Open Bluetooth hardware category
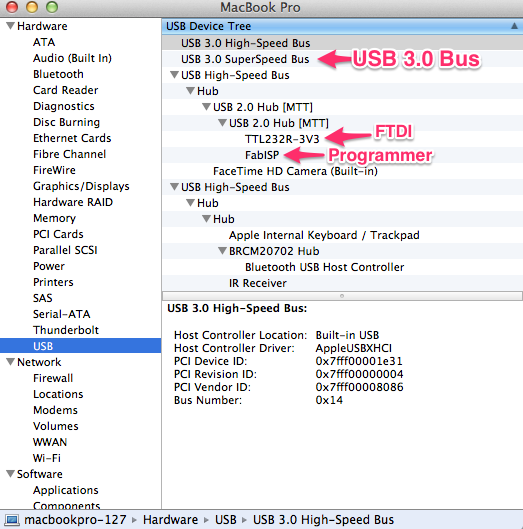The height and width of the screenshot is (529, 523). click(58, 74)
